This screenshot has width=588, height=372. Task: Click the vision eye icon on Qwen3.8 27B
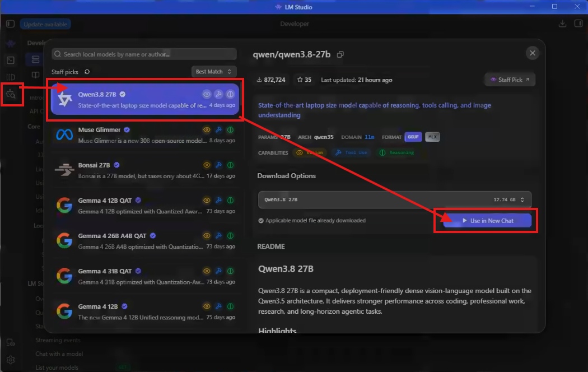click(207, 95)
